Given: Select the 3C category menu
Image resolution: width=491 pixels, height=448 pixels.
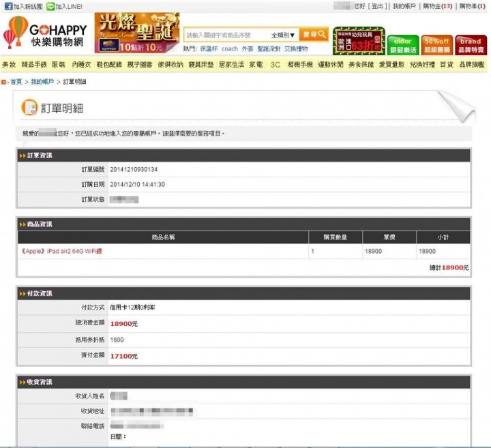Looking at the screenshot, I should [276, 65].
